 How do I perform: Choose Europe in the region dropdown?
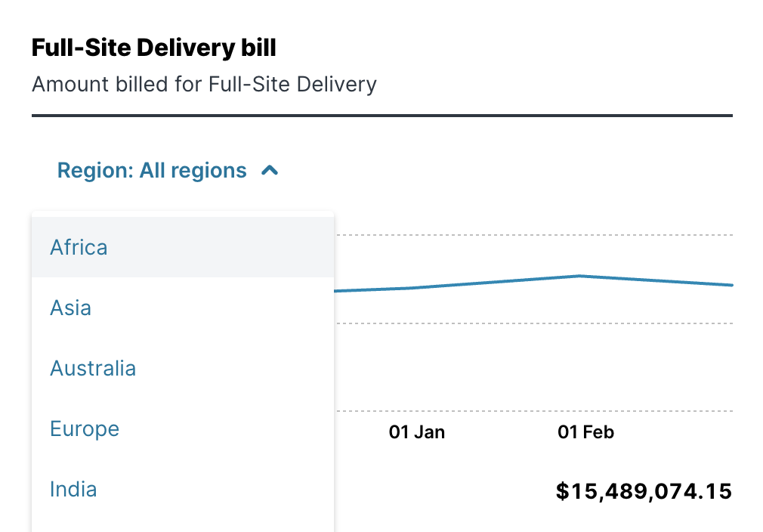coord(84,428)
